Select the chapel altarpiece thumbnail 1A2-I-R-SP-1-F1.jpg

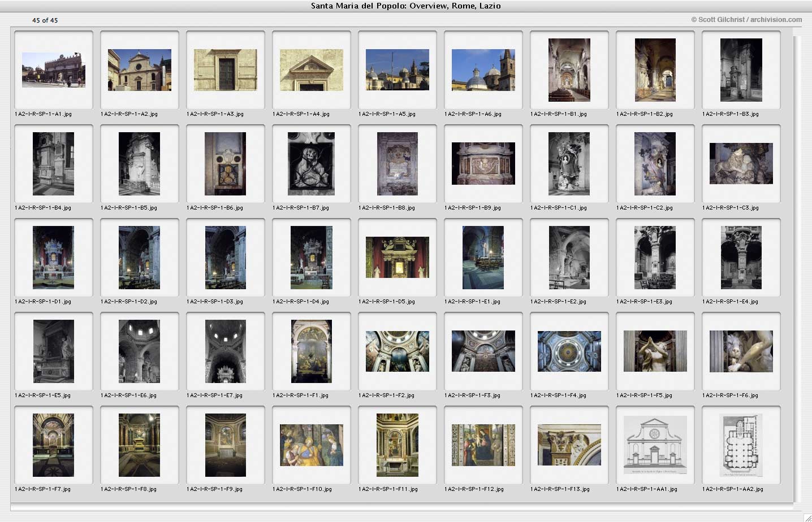[312, 351]
